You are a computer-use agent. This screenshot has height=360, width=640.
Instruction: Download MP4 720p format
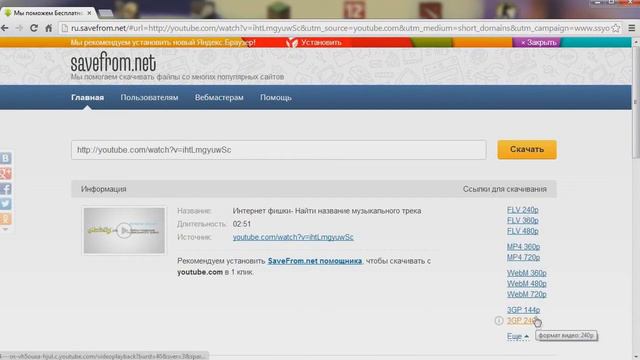pos(523,258)
